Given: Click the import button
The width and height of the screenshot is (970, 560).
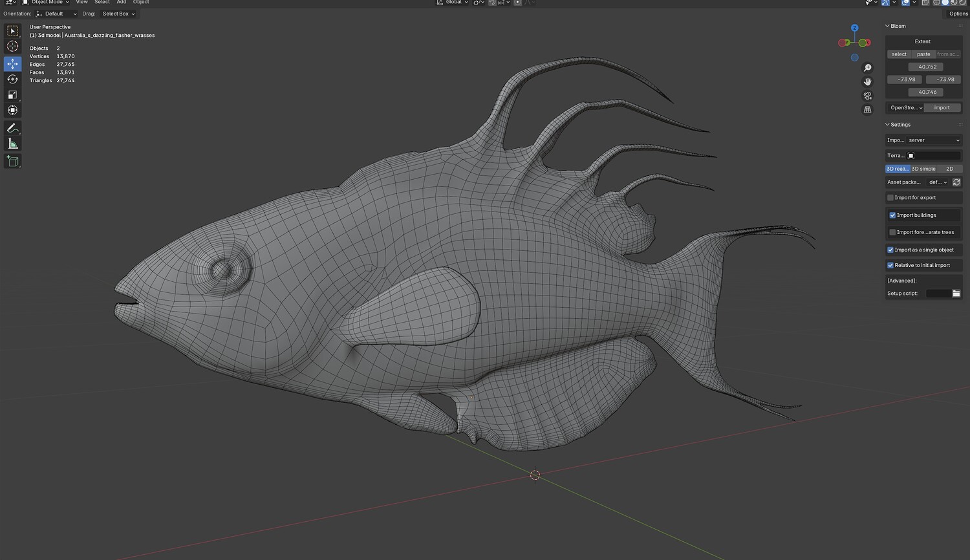Looking at the screenshot, I should (942, 108).
